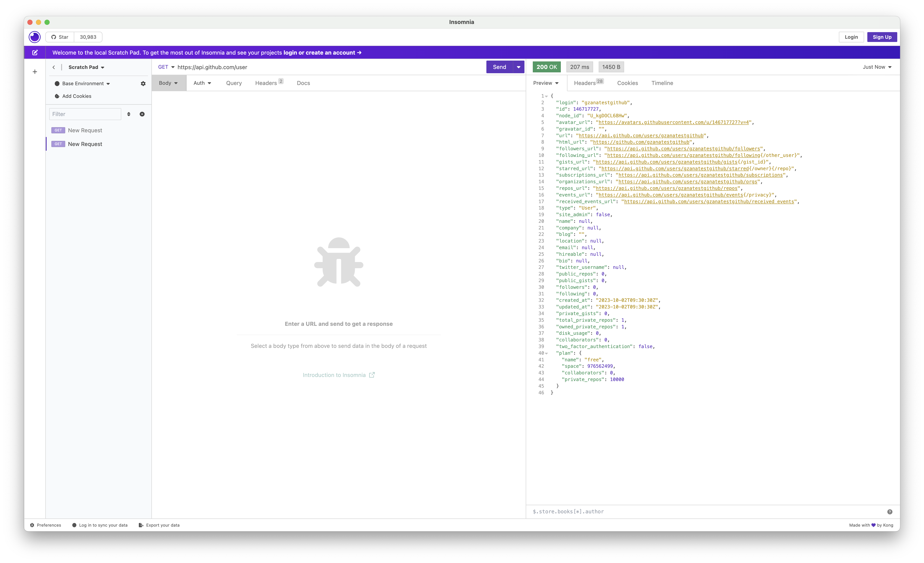Open the received_events_url link
The image size is (924, 563).
[x=709, y=202]
